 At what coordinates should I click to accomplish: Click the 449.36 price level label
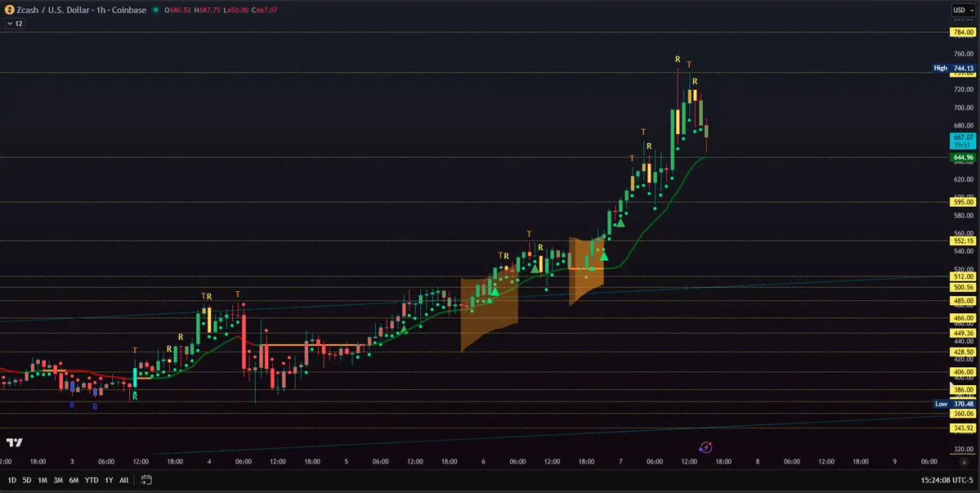[x=963, y=333]
